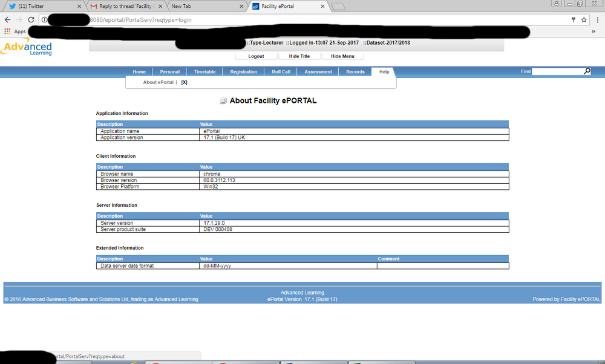Image resolution: width=605 pixels, height=364 pixels.
Task: Click the 'Data server date format' cell
Action: pos(148,266)
